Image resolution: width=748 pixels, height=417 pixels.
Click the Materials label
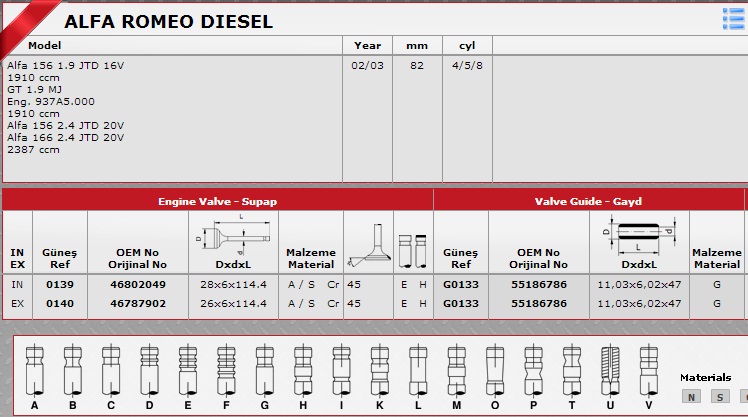(706, 378)
